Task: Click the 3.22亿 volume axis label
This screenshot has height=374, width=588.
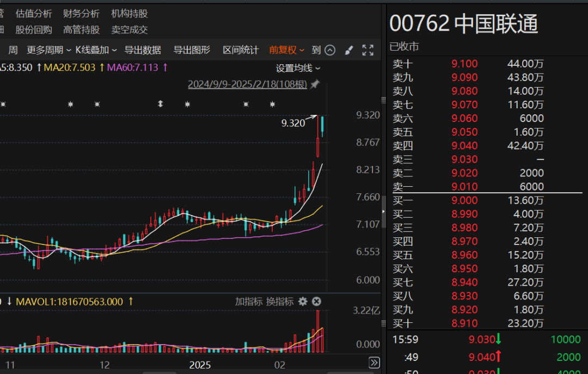Action: [366, 311]
